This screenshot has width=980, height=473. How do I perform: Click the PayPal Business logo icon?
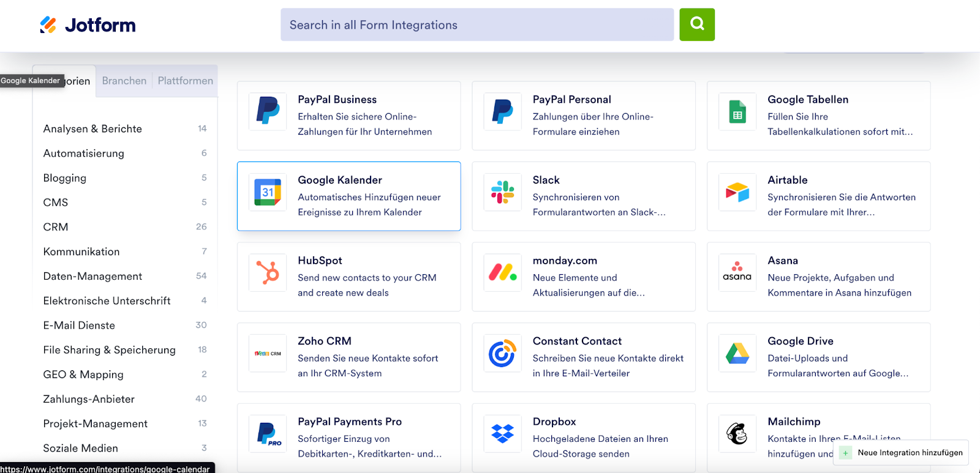click(268, 111)
